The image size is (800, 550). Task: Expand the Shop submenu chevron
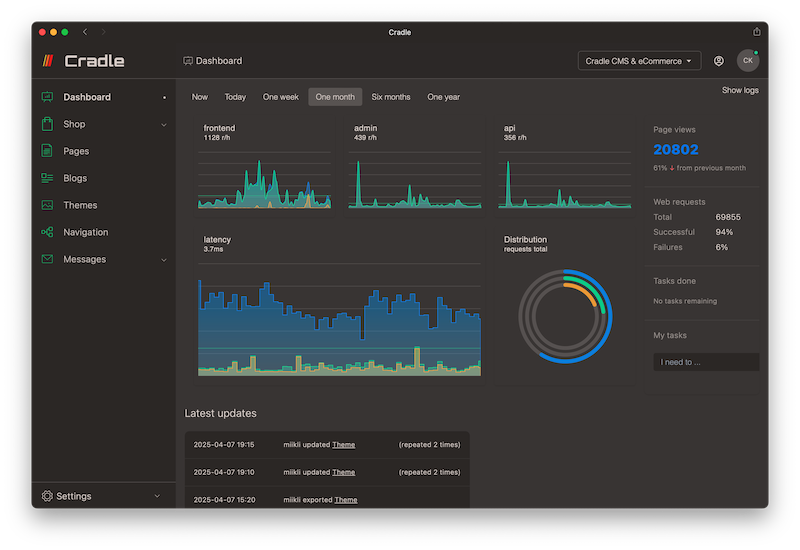click(x=164, y=125)
